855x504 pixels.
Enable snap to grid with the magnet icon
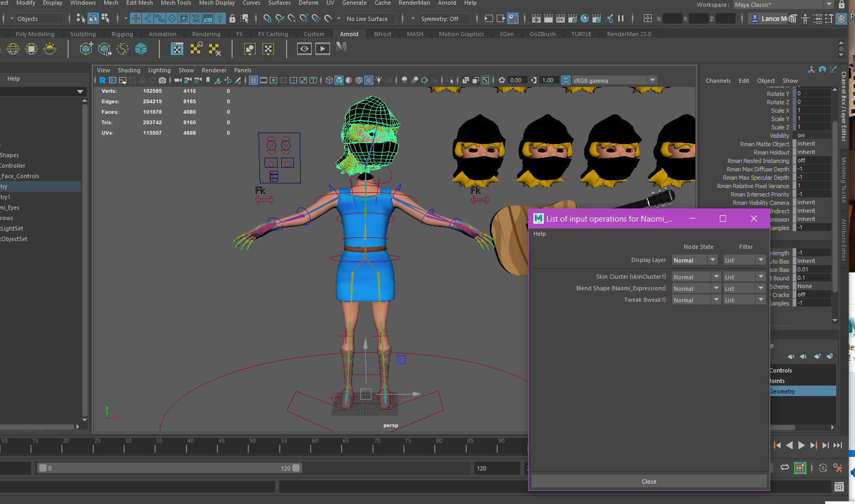pyautogui.click(x=267, y=19)
